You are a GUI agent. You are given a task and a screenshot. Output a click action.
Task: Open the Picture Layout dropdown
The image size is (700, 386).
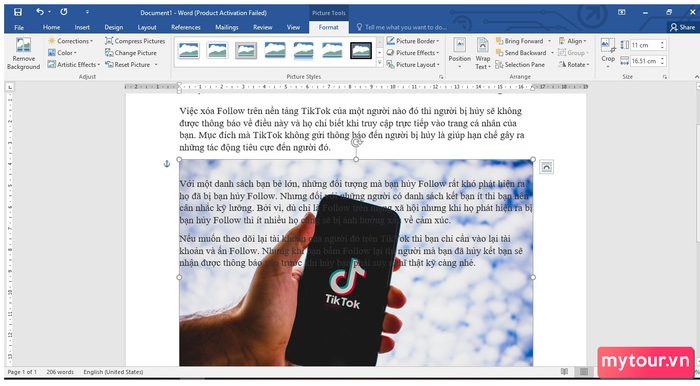[x=413, y=65]
